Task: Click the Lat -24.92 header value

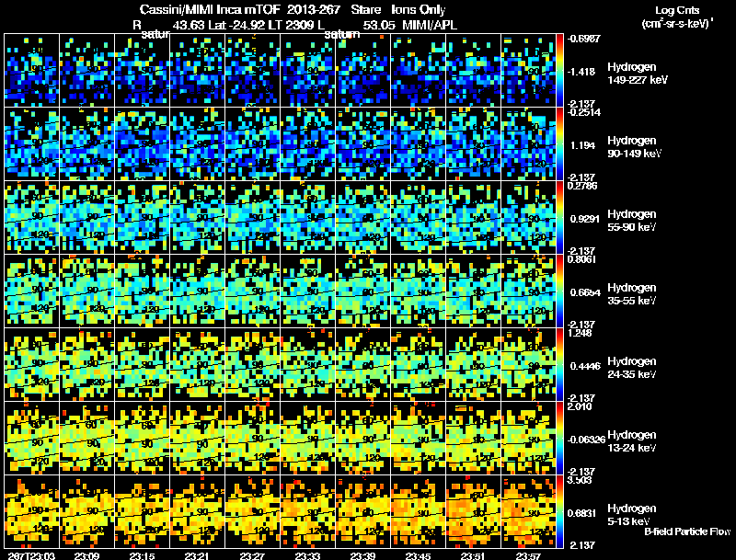Action: tap(235, 25)
